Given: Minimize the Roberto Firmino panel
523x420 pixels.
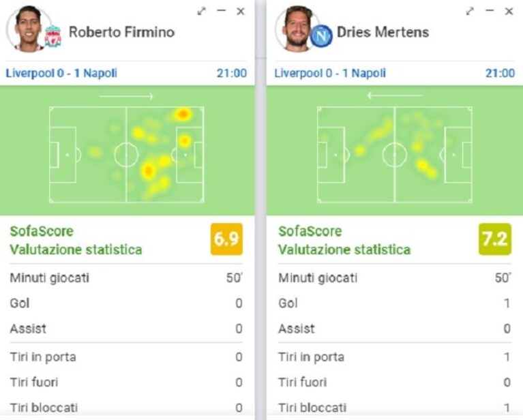Looking at the screenshot, I should (x=221, y=11).
